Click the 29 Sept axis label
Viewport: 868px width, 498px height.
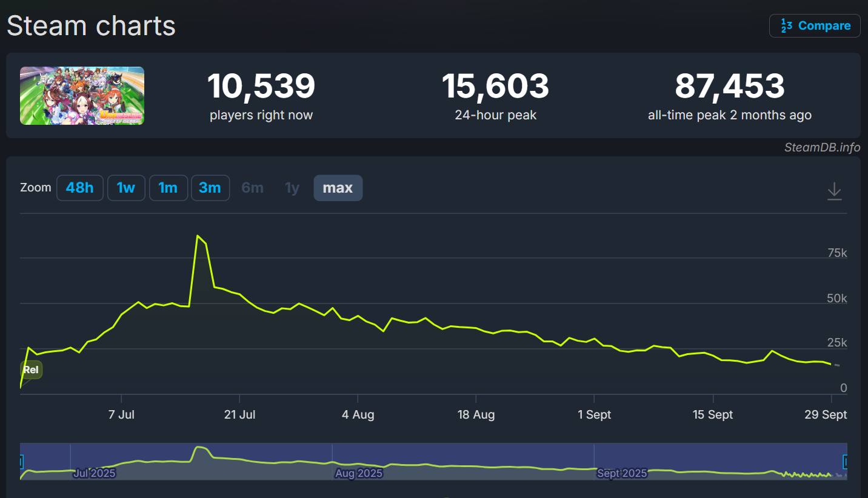[x=826, y=415]
